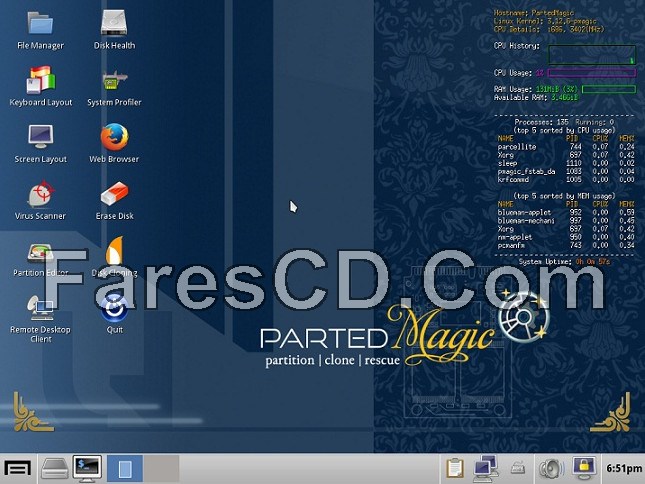
Task: Click the CPU Usage bar
Action: (592, 73)
